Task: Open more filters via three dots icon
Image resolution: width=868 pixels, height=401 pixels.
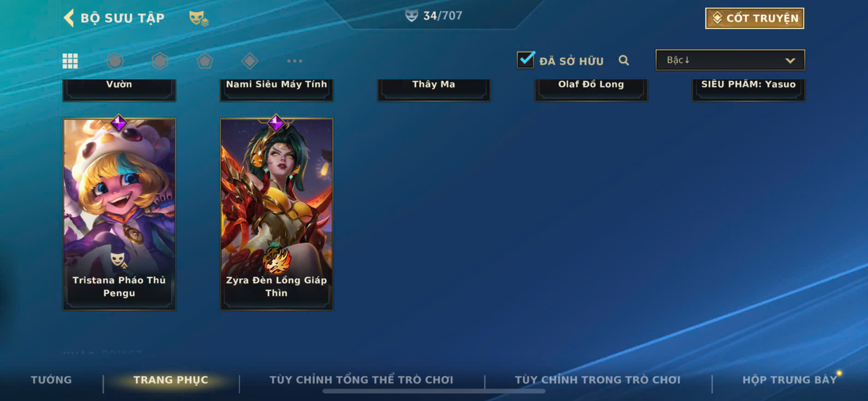Action: coord(295,61)
